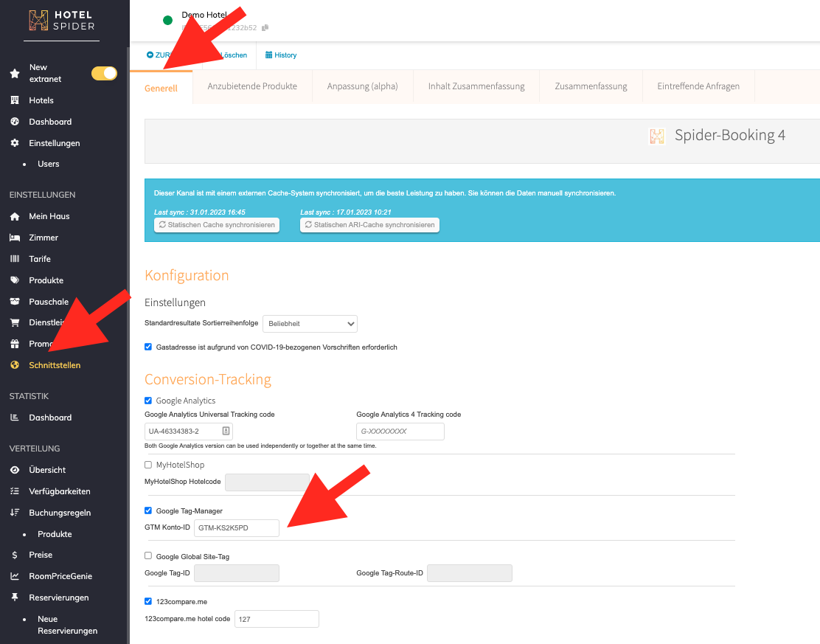Click Statischen Cache synchronisieren button
The width and height of the screenshot is (820, 644).
click(x=217, y=225)
